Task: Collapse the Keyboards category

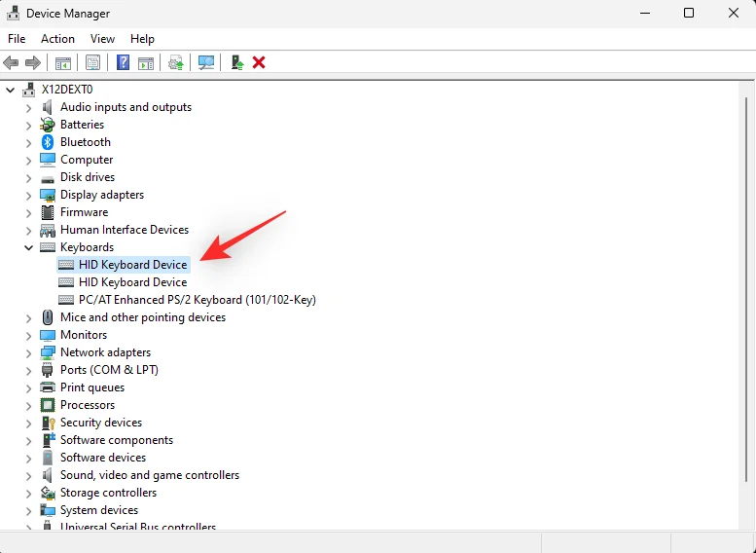Action: click(29, 247)
